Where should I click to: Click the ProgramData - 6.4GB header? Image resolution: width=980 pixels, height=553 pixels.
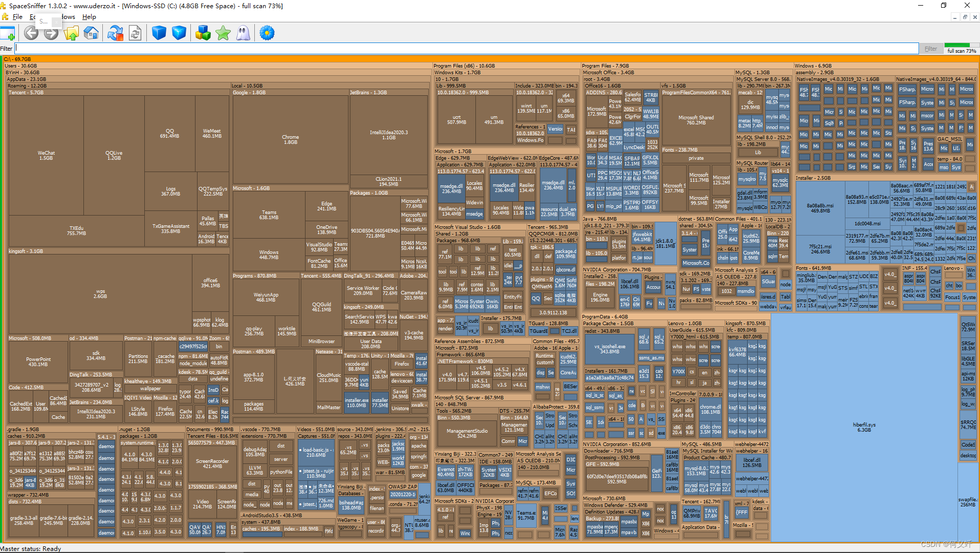676,316
